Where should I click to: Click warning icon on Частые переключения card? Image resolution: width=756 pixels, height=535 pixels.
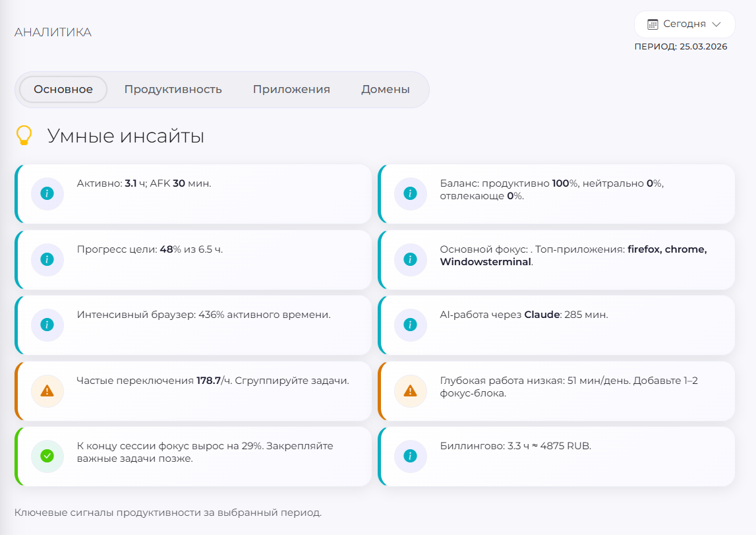pyautogui.click(x=47, y=391)
